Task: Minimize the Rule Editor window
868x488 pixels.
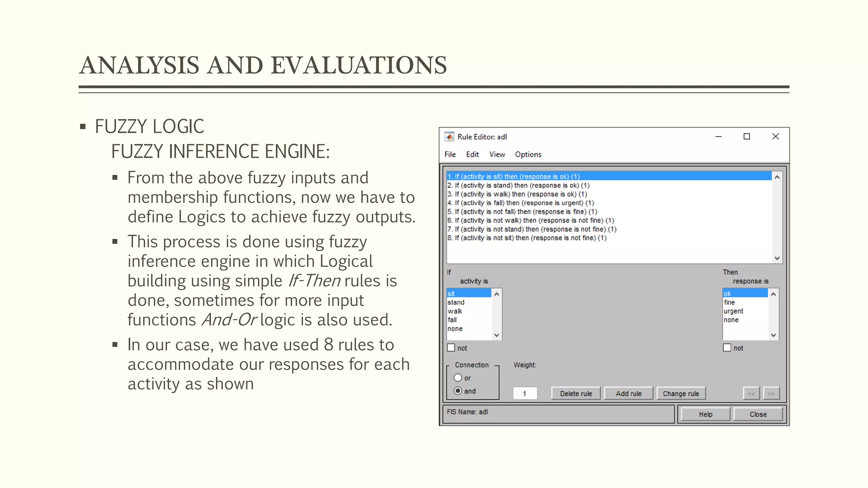Action: pyautogui.click(x=718, y=136)
